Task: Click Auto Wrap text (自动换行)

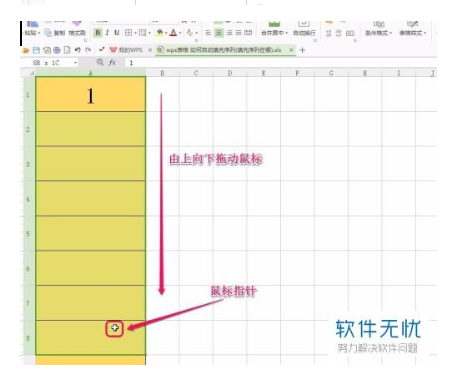Action: coord(304,29)
